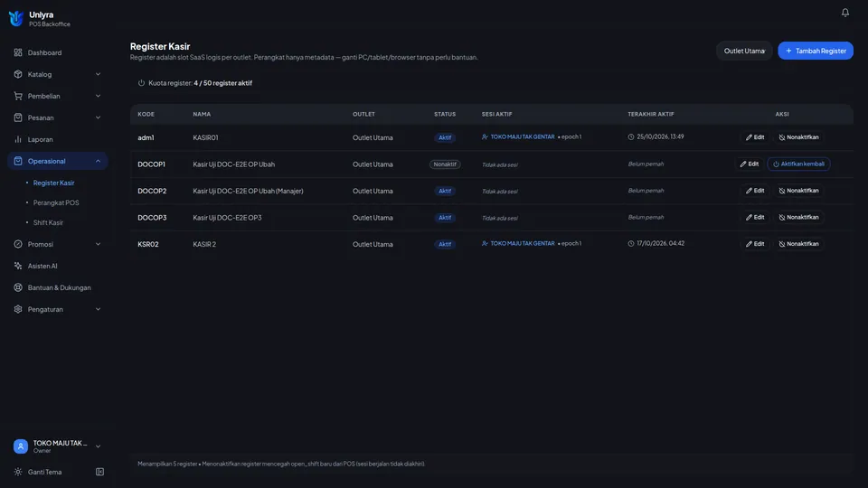Click the Katalog box icon
868x488 pixels.
coord(18,74)
